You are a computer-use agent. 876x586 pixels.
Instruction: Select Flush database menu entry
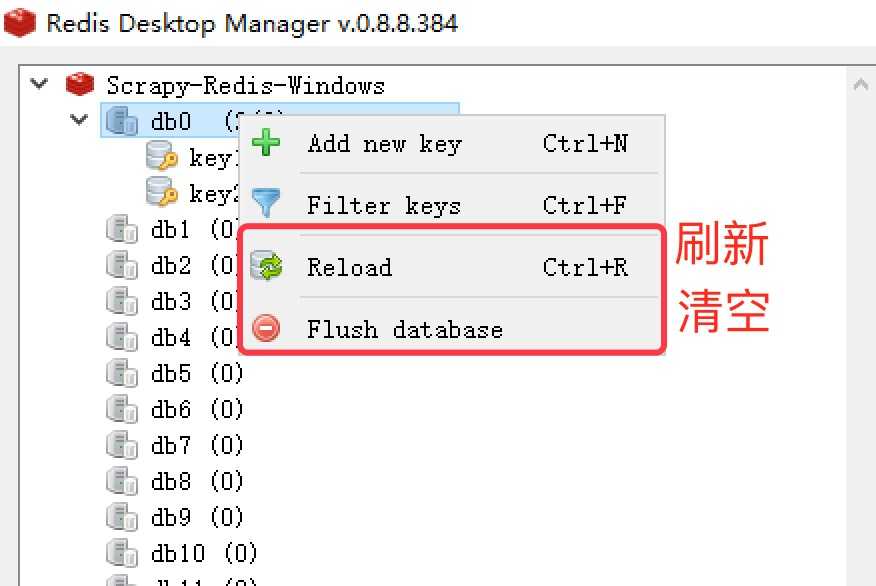pos(404,329)
